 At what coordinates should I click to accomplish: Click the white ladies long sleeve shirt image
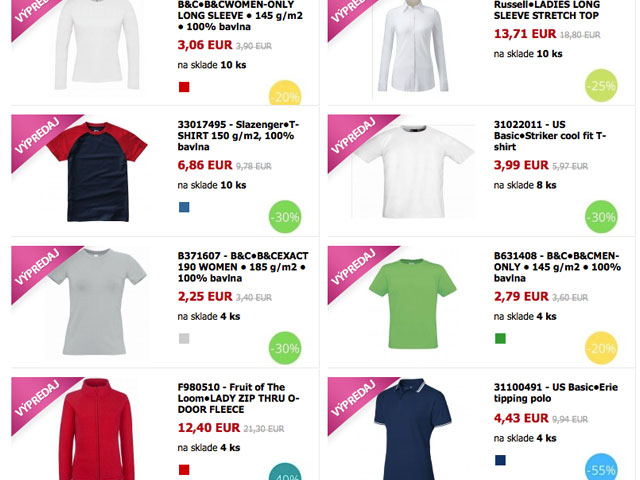pyautogui.click(x=413, y=46)
